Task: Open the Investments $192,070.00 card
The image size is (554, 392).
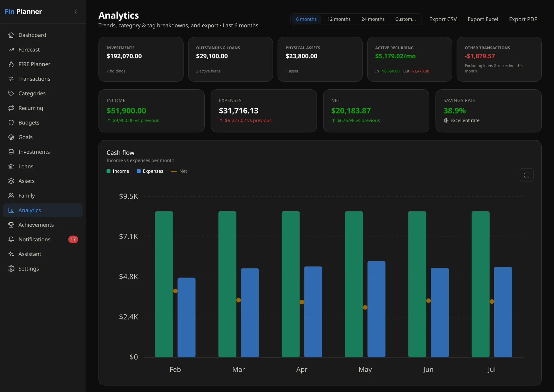Action: pyautogui.click(x=141, y=59)
